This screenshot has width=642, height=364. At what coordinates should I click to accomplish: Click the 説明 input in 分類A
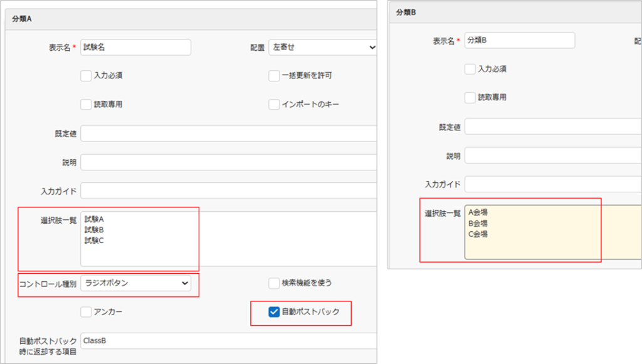point(228,162)
